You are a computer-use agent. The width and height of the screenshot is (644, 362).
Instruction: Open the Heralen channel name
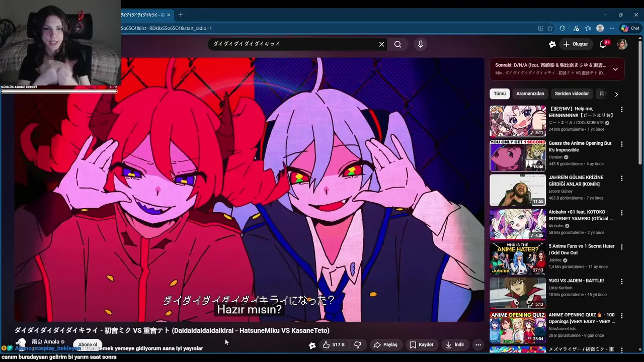[556, 157]
